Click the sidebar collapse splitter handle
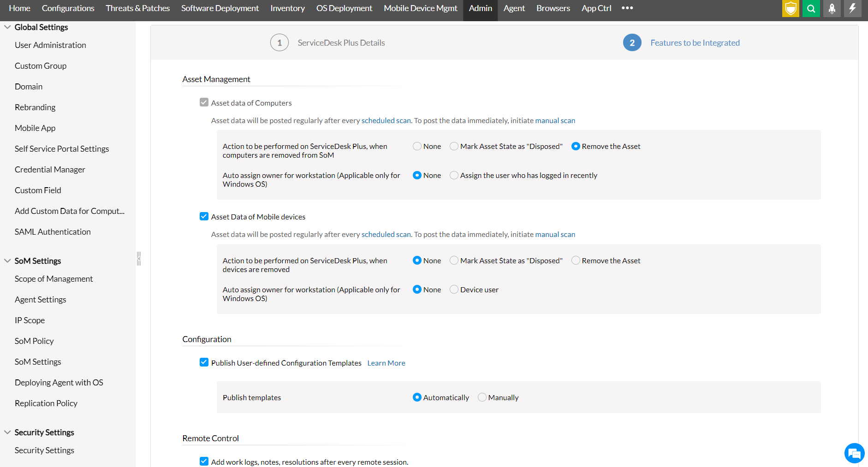 [138, 259]
